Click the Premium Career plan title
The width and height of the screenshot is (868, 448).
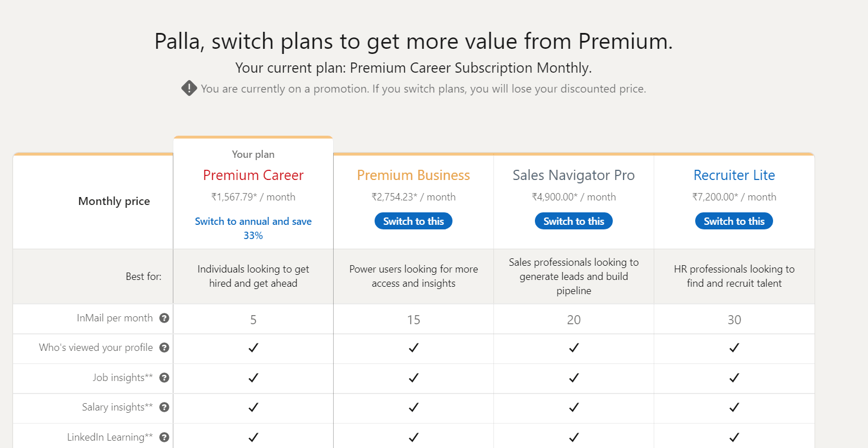pyautogui.click(x=253, y=175)
